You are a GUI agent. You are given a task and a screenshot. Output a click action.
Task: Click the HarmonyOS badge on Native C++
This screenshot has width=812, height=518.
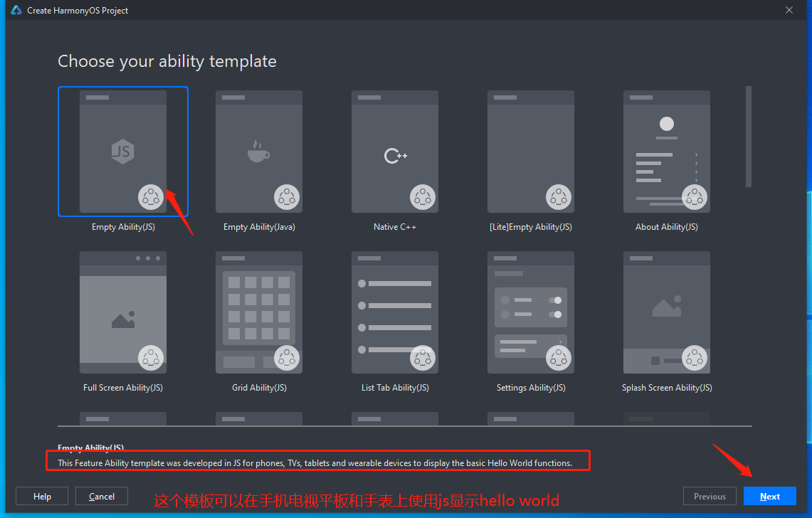pos(423,197)
